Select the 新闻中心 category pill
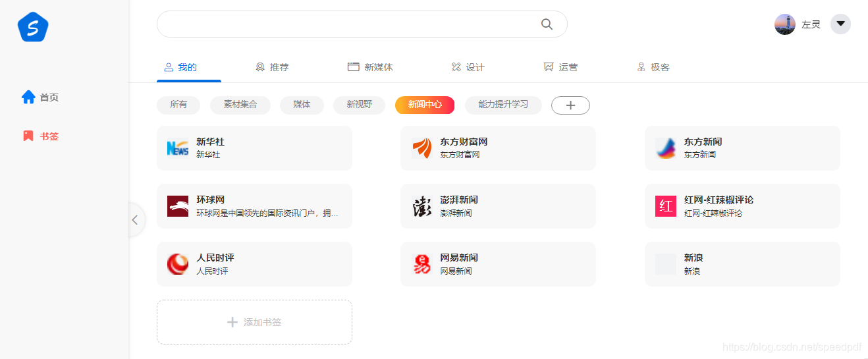The height and width of the screenshot is (359, 868). coord(425,105)
